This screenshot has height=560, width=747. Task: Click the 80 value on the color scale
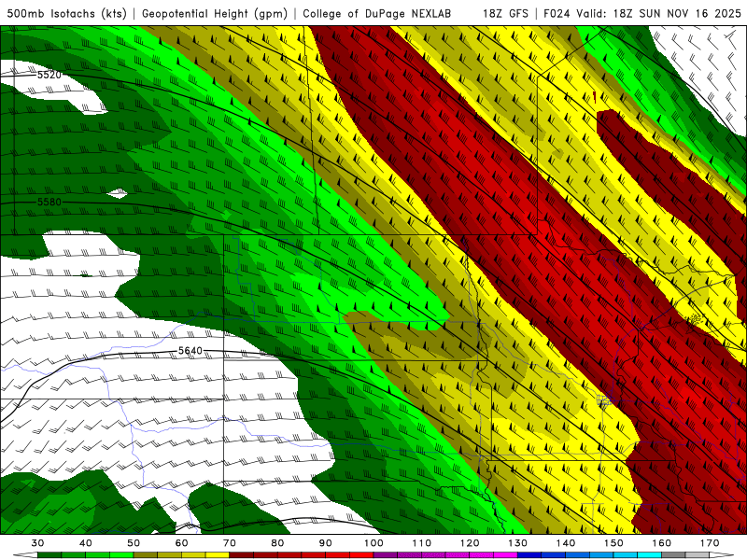(x=277, y=543)
